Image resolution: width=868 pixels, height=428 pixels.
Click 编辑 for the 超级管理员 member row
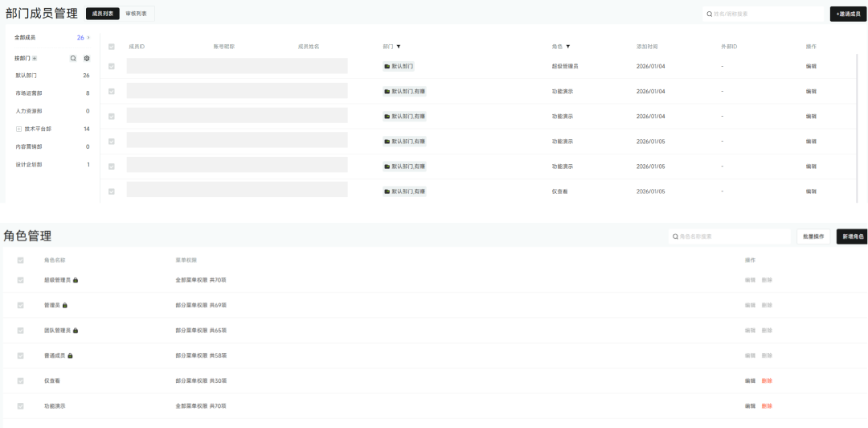(x=811, y=66)
